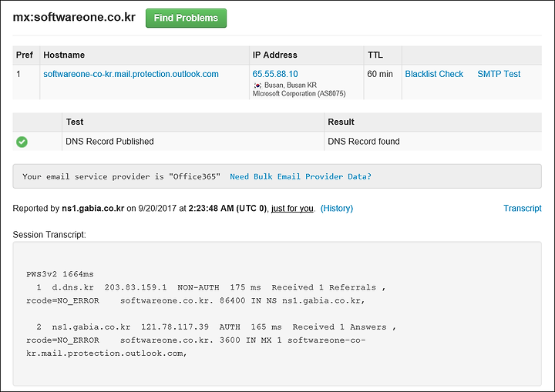Click the Find Problems button
This screenshot has height=392, width=555.
point(186,18)
